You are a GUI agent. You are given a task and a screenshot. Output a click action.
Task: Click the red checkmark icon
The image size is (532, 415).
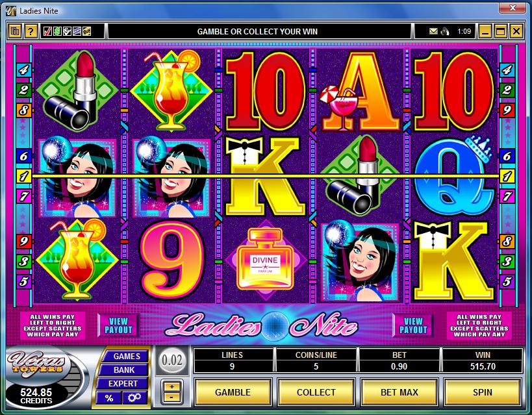click(47, 32)
